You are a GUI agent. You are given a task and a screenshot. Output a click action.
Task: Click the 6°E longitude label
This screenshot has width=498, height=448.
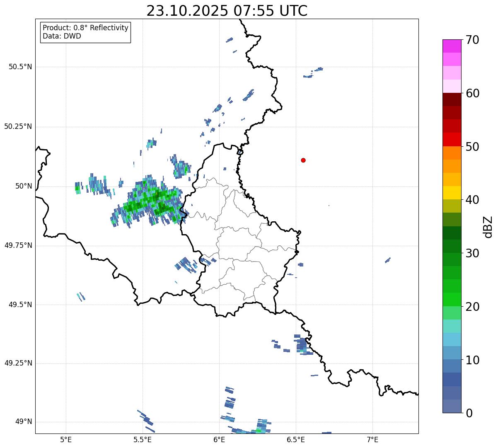tap(219, 440)
